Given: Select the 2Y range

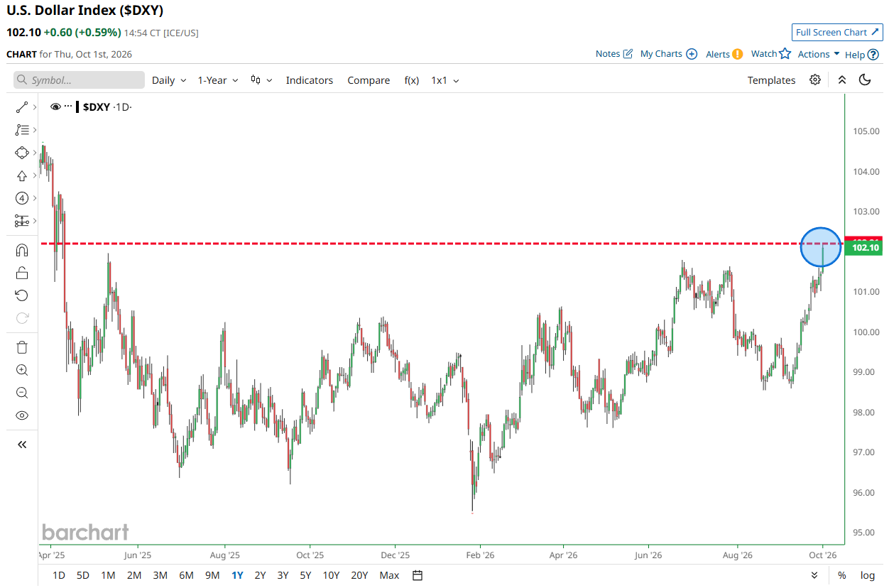Looking at the screenshot, I should coord(260,575).
